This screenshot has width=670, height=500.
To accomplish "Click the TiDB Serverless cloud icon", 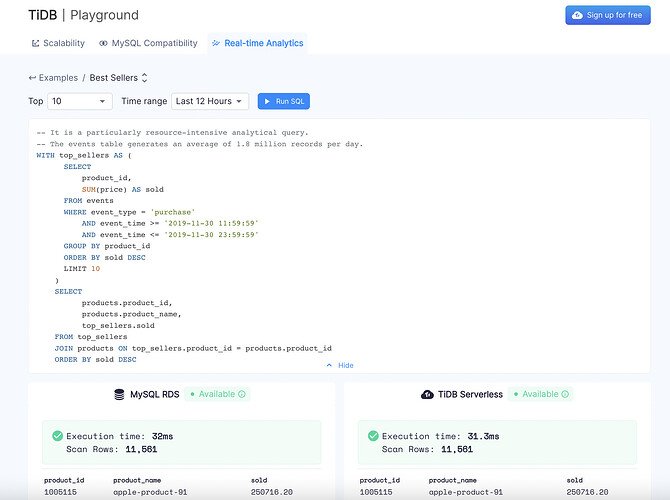I will (427, 394).
